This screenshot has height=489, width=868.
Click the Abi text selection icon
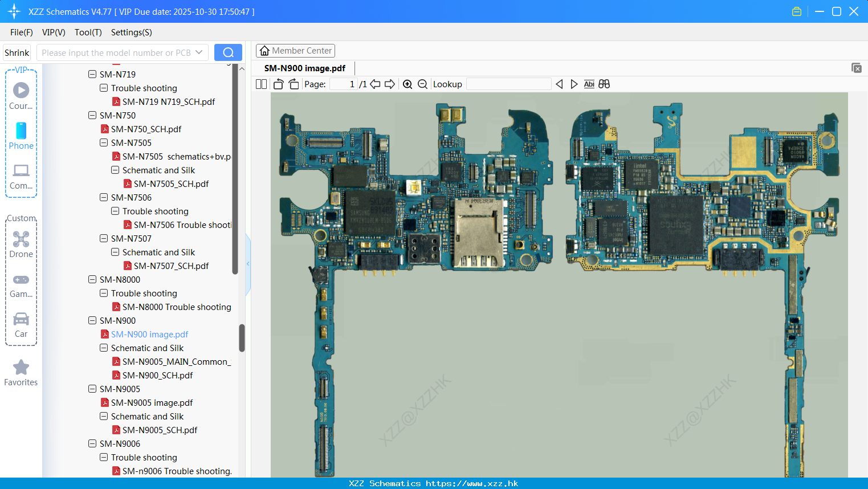pos(589,84)
